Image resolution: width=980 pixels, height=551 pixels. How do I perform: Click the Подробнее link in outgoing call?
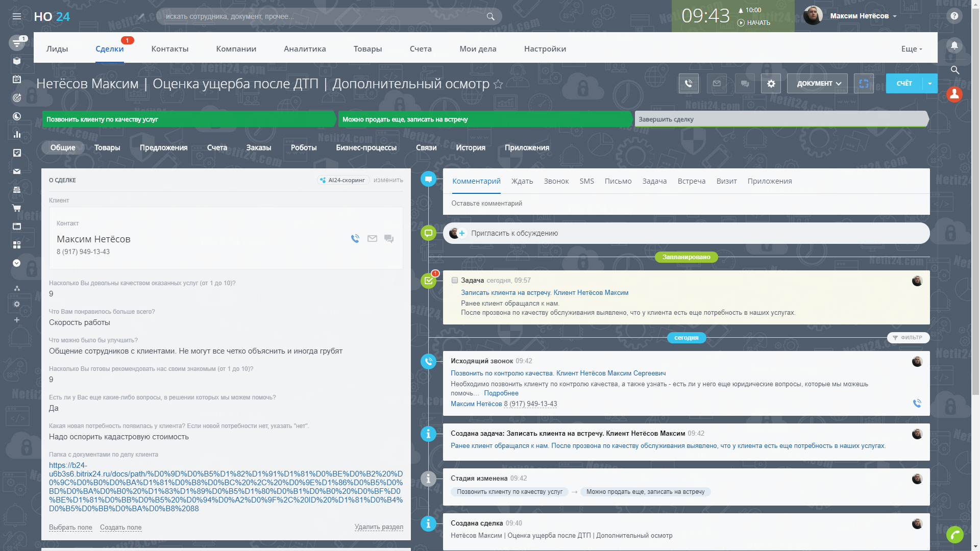(501, 393)
